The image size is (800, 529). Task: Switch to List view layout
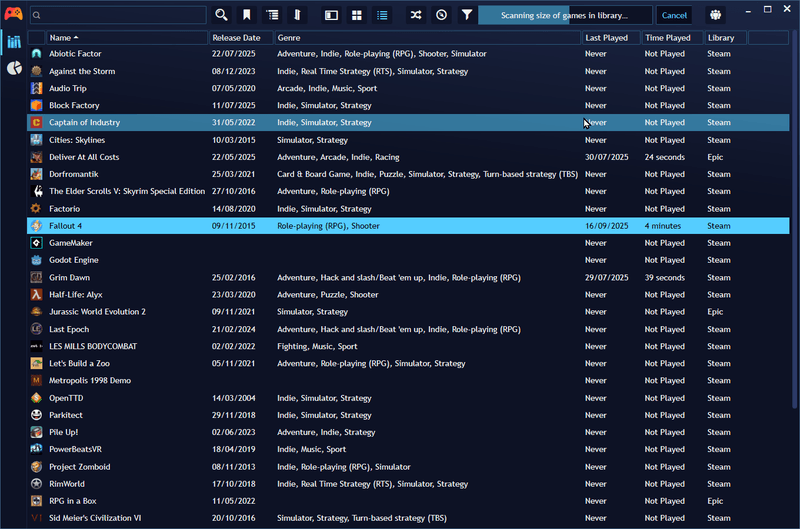point(382,15)
